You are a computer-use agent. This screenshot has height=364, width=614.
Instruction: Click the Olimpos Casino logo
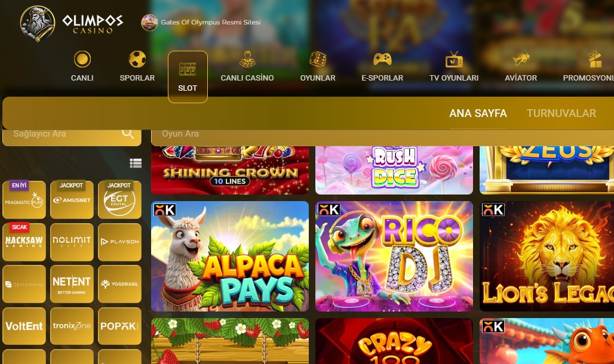pyautogui.click(x=72, y=23)
